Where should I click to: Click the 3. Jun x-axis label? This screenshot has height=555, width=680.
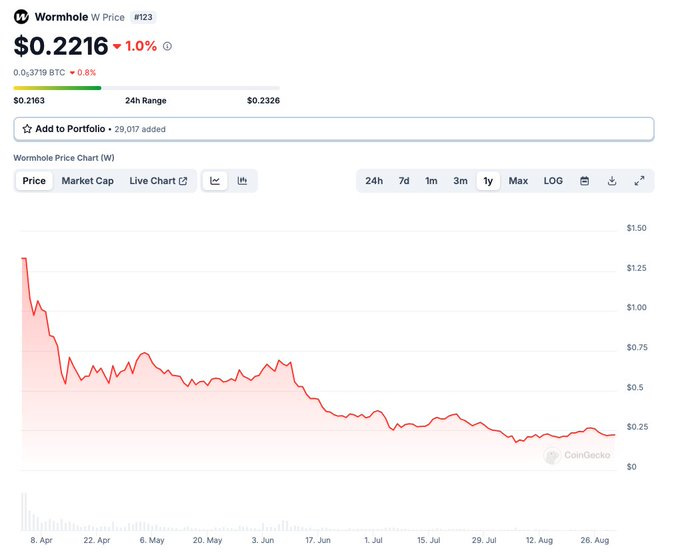263,540
